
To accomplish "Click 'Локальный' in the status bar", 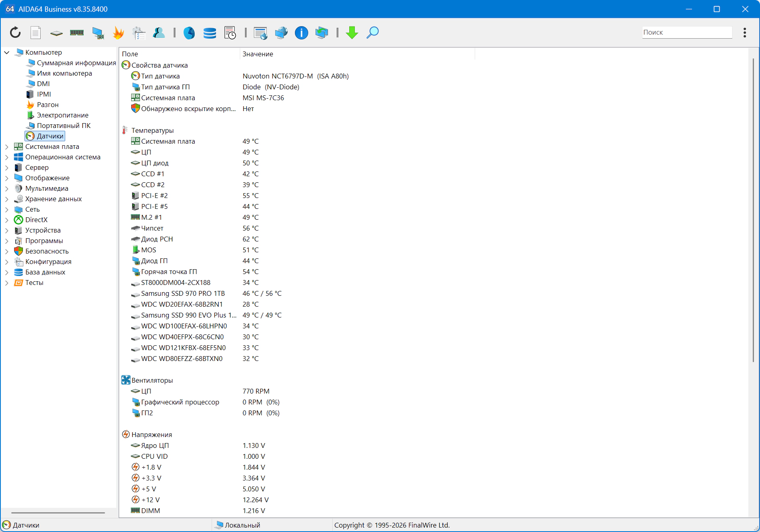I will (242, 525).
